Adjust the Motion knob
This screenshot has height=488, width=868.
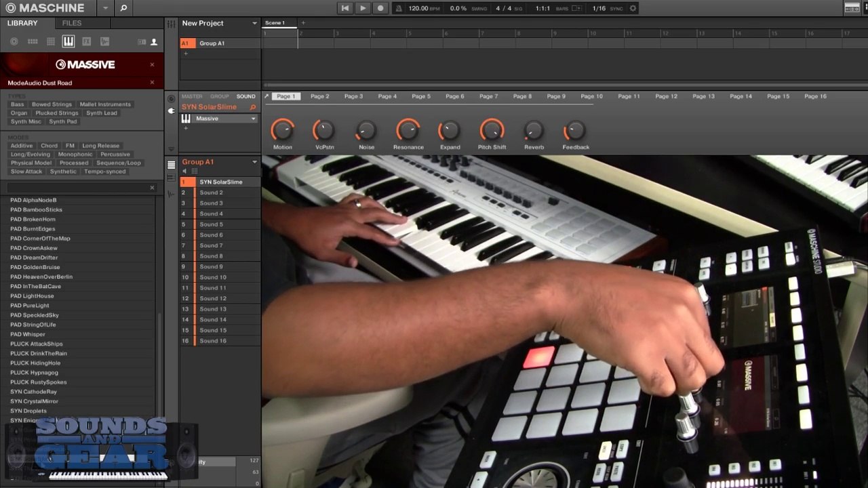282,130
